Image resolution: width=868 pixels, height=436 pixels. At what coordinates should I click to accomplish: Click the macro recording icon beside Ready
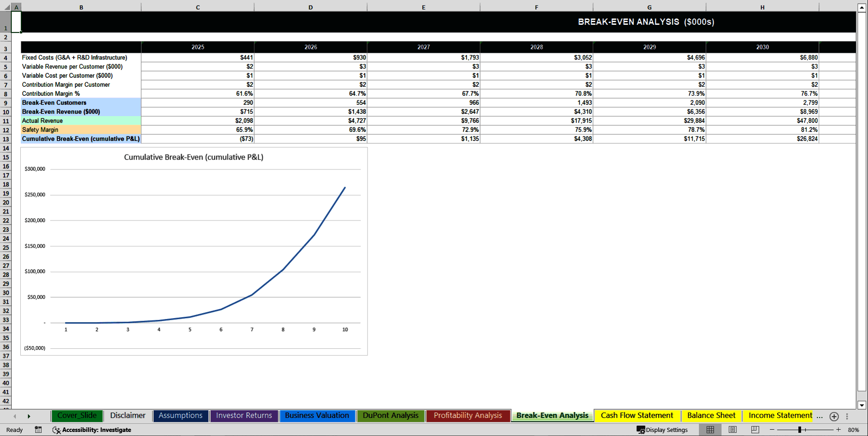click(x=38, y=430)
